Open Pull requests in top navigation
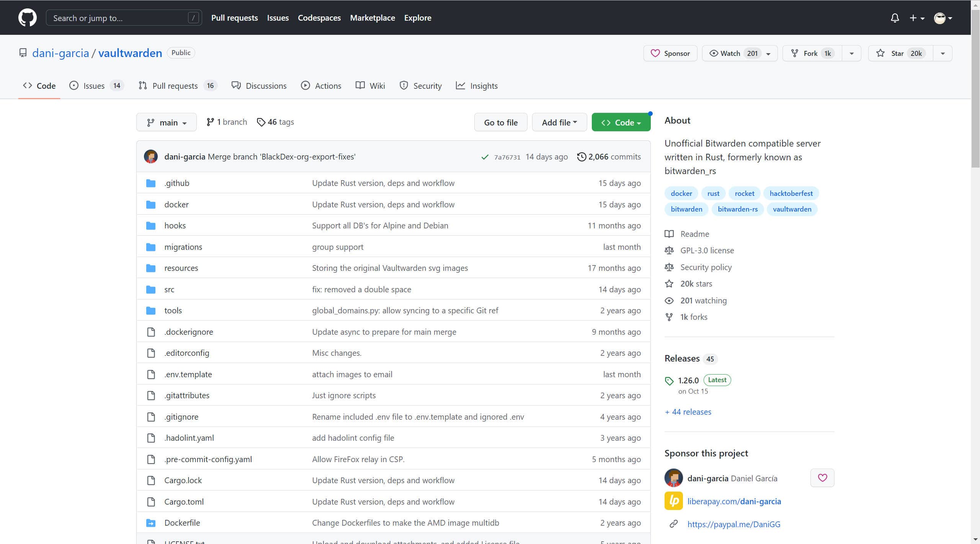 [x=234, y=18]
